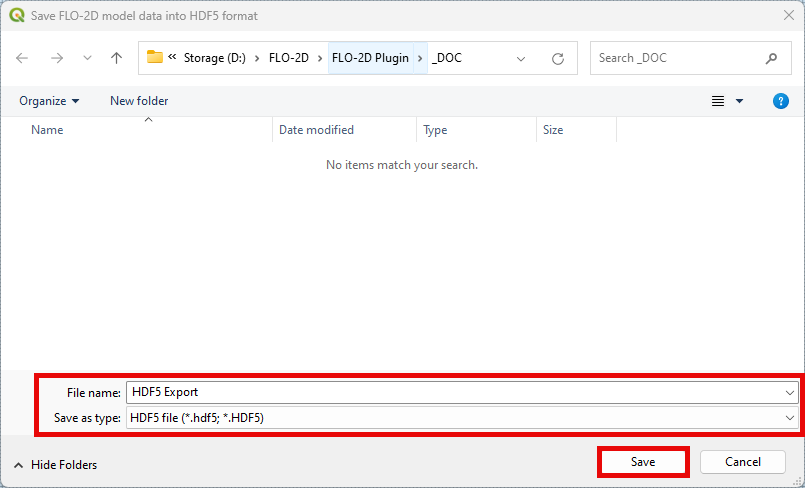Select FLO-2D Plugin in the path

click(x=370, y=58)
